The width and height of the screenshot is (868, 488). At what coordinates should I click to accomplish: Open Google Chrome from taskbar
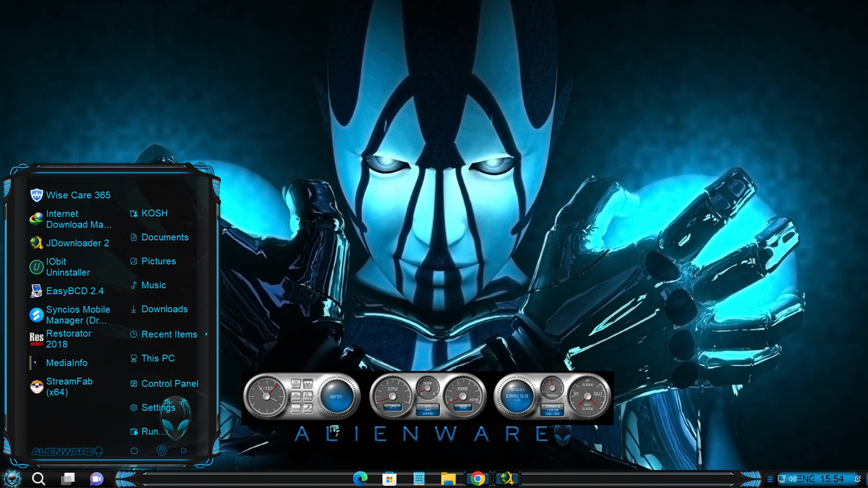(x=478, y=479)
